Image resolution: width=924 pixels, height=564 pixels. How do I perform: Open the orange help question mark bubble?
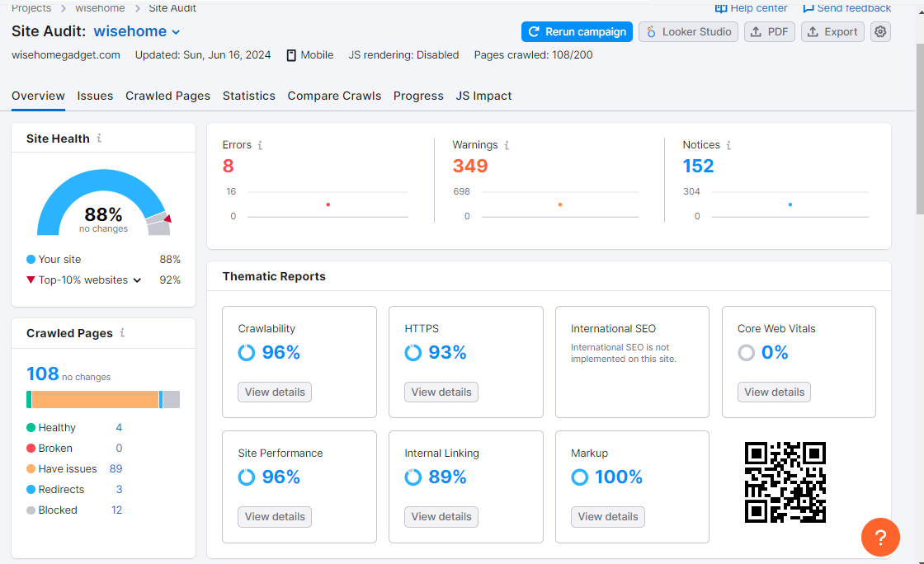880,538
